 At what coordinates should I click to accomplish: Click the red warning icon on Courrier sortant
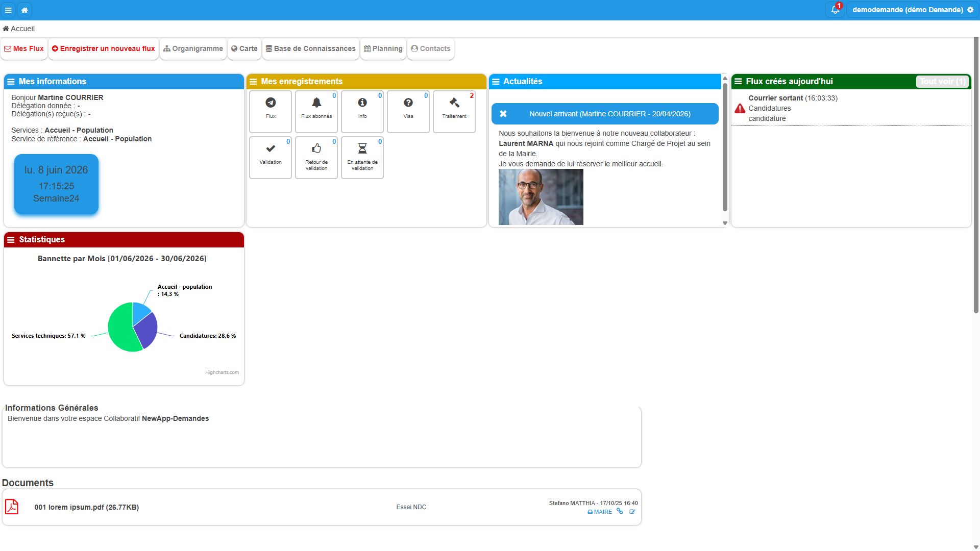tap(740, 108)
